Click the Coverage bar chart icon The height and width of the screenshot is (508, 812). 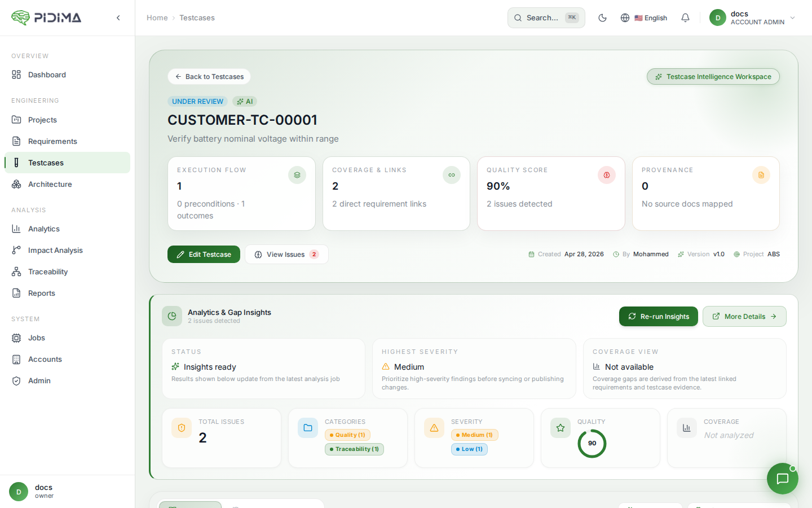pyautogui.click(x=687, y=428)
